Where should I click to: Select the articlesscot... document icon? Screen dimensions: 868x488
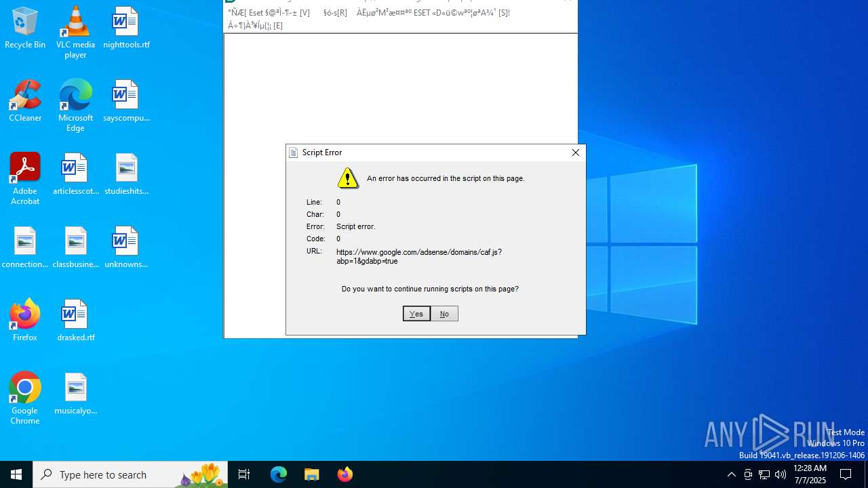(75, 175)
